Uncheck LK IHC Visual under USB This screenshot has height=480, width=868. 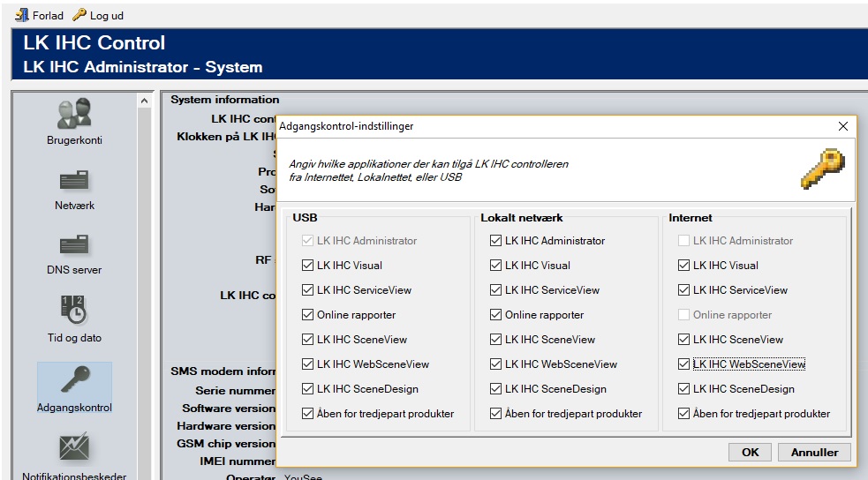click(307, 266)
